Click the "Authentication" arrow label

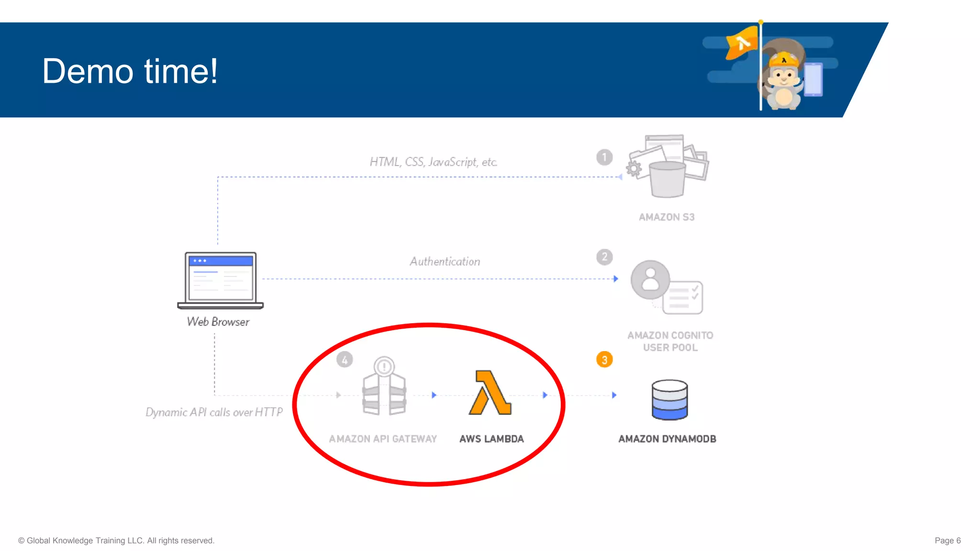click(445, 262)
